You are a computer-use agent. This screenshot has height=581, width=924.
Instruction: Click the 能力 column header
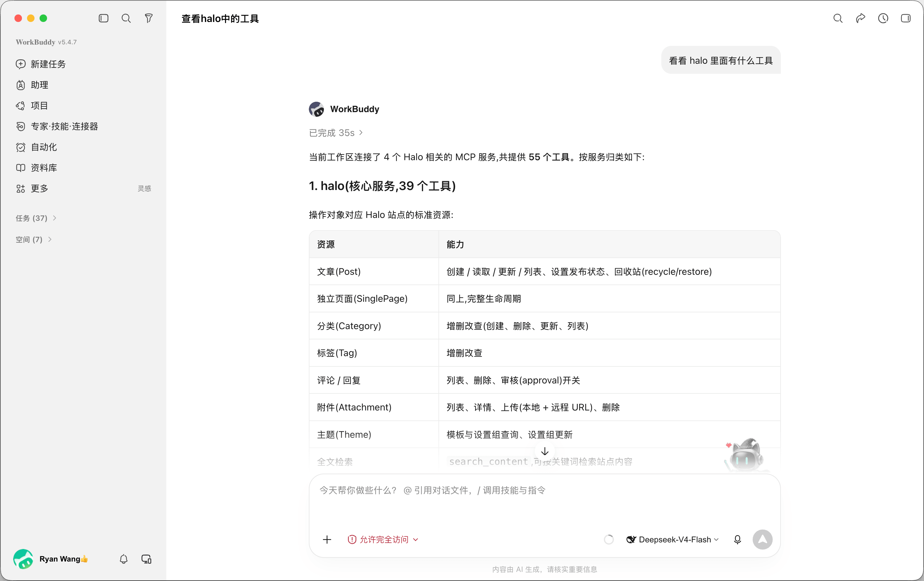609,244
